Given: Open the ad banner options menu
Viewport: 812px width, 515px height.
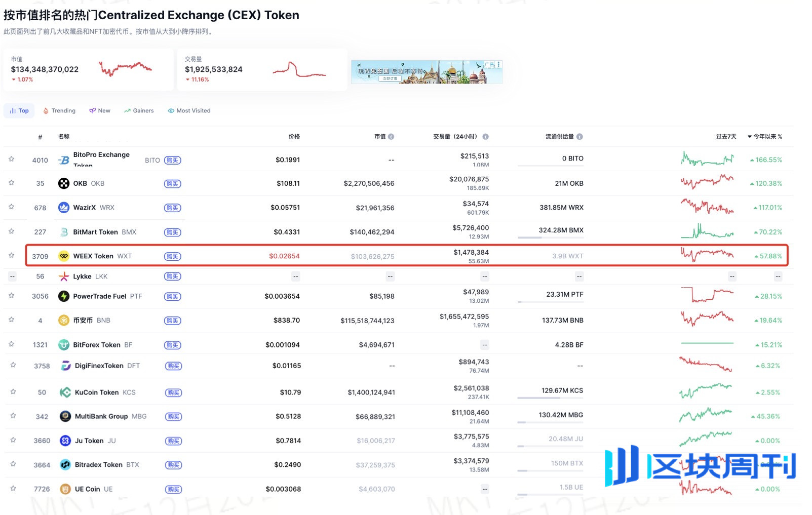Looking at the screenshot, I should [497, 64].
